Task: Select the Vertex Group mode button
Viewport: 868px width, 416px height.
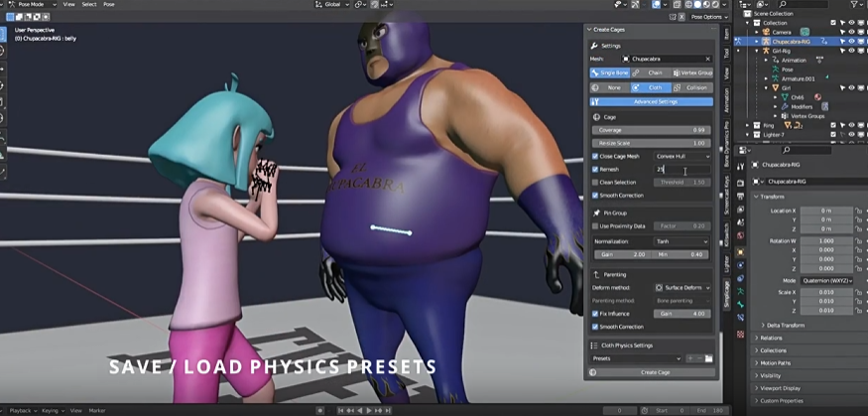Action: coord(692,72)
